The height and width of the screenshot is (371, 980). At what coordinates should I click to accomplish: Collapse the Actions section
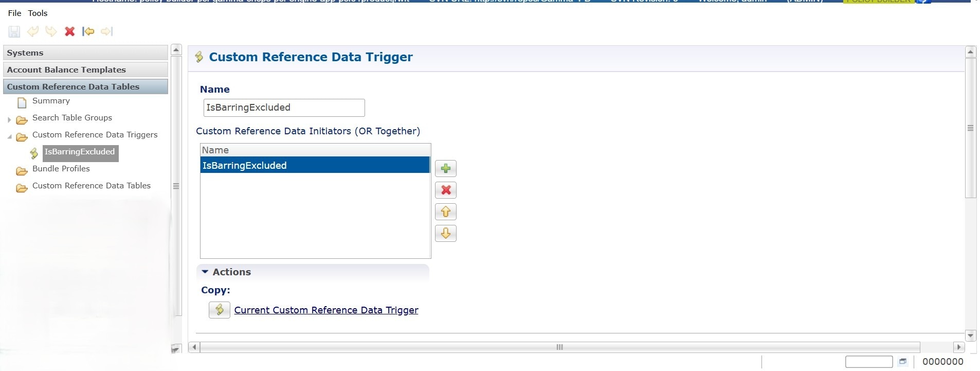click(205, 272)
